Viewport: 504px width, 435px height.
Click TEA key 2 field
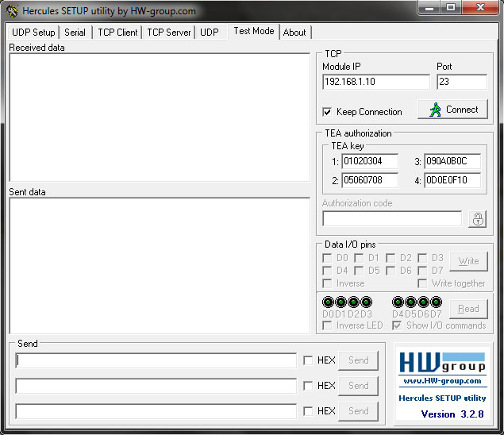click(x=370, y=180)
